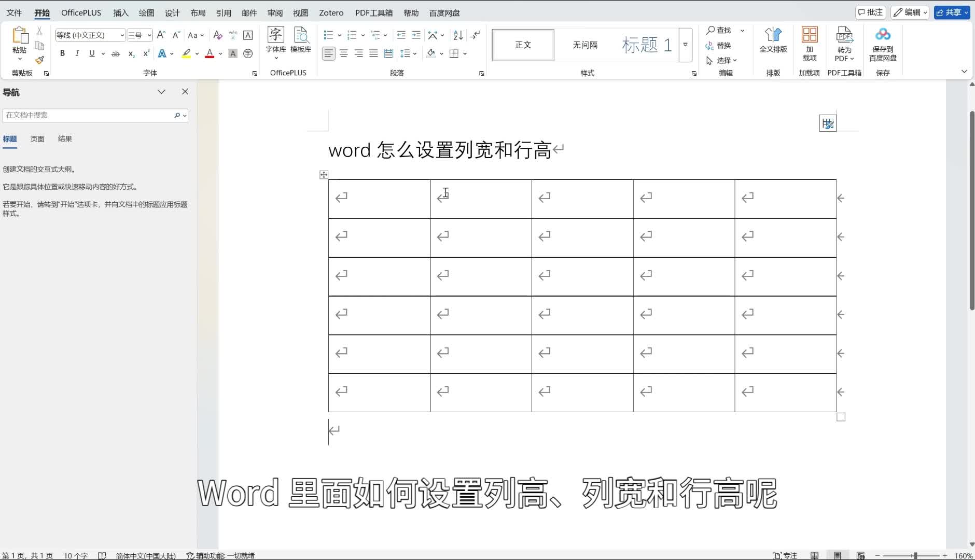Switch to the 插入 (Insert) tab
Screen dimensions: 975x560
tap(120, 12)
